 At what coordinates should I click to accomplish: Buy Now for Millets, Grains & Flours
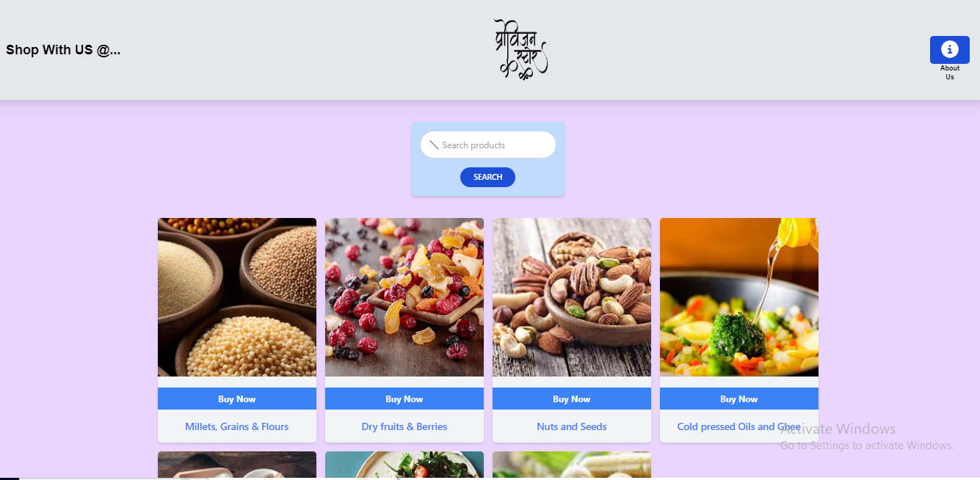[237, 399]
